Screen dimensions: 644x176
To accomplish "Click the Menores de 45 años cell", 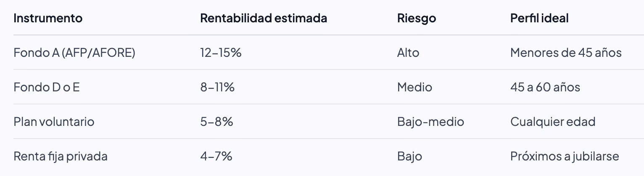I will tap(566, 53).
